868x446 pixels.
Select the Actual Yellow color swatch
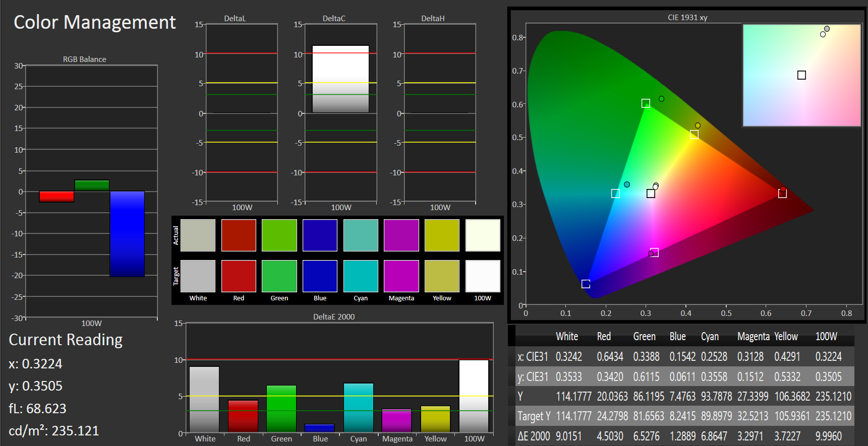[442, 235]
